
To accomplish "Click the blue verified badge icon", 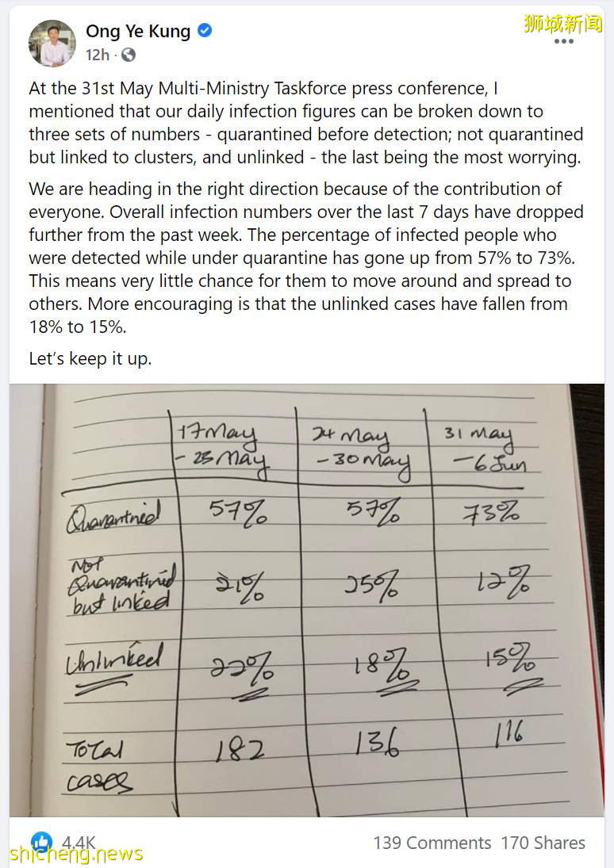I will (x=205, y=31).
